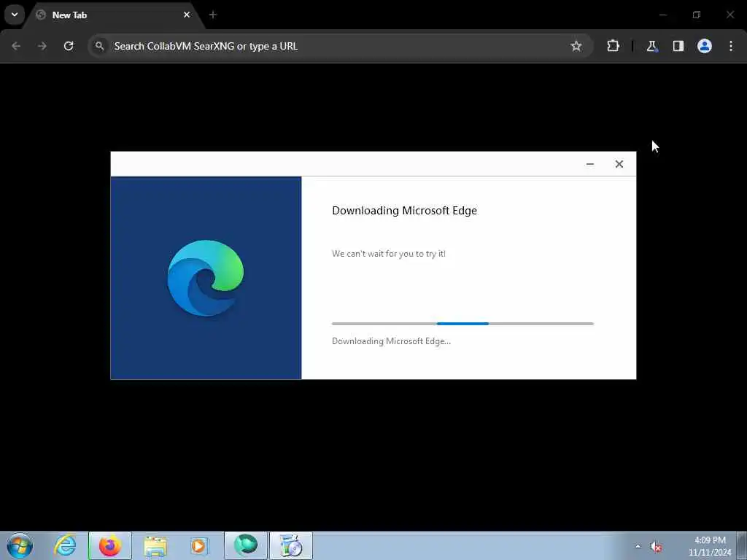Click the muted volume tray icon

(x=656, y=547)
